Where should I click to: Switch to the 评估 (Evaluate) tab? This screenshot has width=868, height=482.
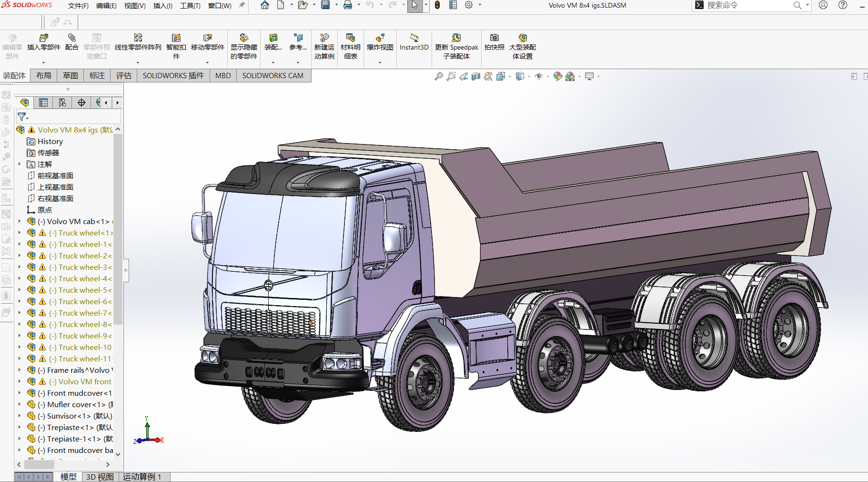(x=124, y=76)
